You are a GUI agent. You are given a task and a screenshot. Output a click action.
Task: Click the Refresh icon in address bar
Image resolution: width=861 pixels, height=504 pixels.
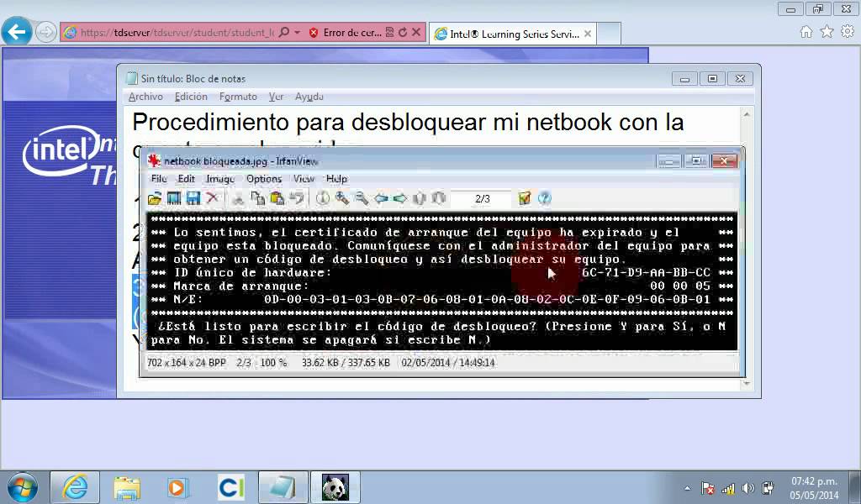point(403,33)
